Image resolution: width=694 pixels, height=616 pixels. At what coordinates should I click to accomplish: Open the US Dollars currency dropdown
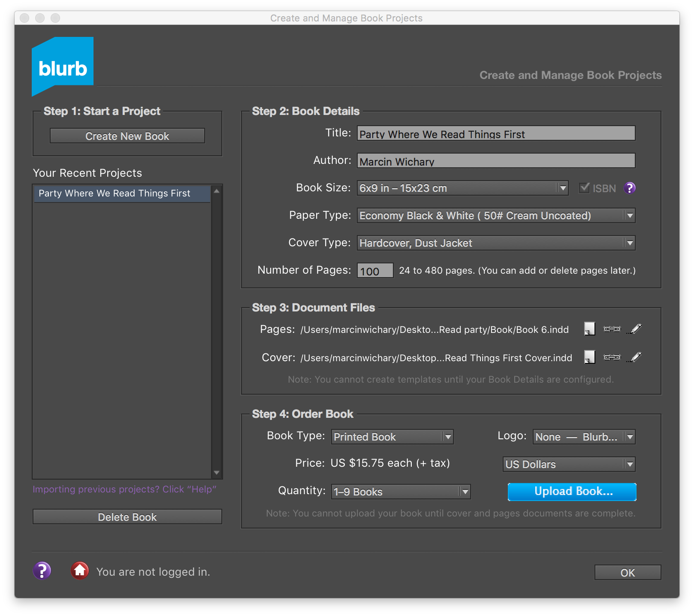(x=569, y=464)
